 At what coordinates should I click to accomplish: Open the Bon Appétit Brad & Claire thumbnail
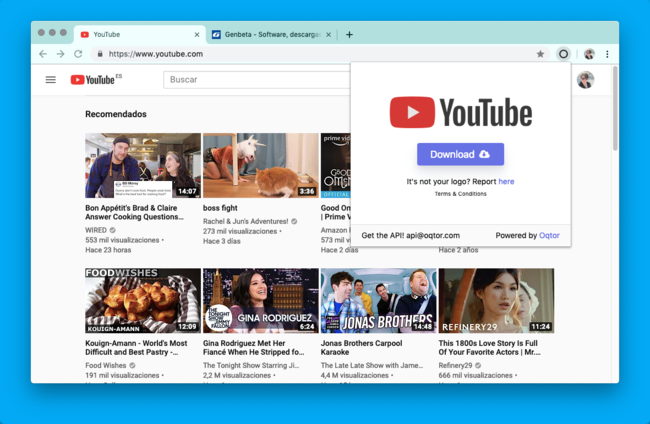click(143, 165)
